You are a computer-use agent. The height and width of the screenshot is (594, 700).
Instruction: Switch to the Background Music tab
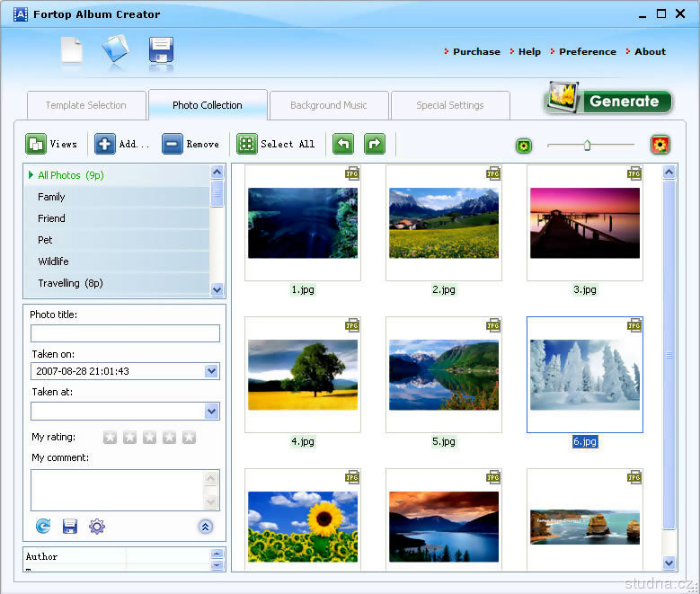click(x=328, y=105)
